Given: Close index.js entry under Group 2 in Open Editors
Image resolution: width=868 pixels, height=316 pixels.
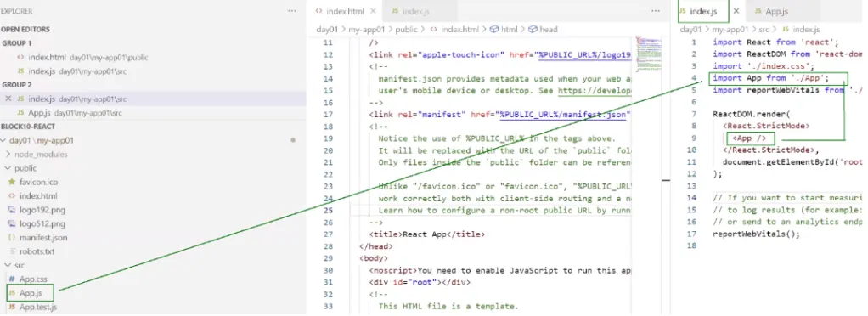Looking at the screenshot, I should pyautogui.click(x=8, y=99).
